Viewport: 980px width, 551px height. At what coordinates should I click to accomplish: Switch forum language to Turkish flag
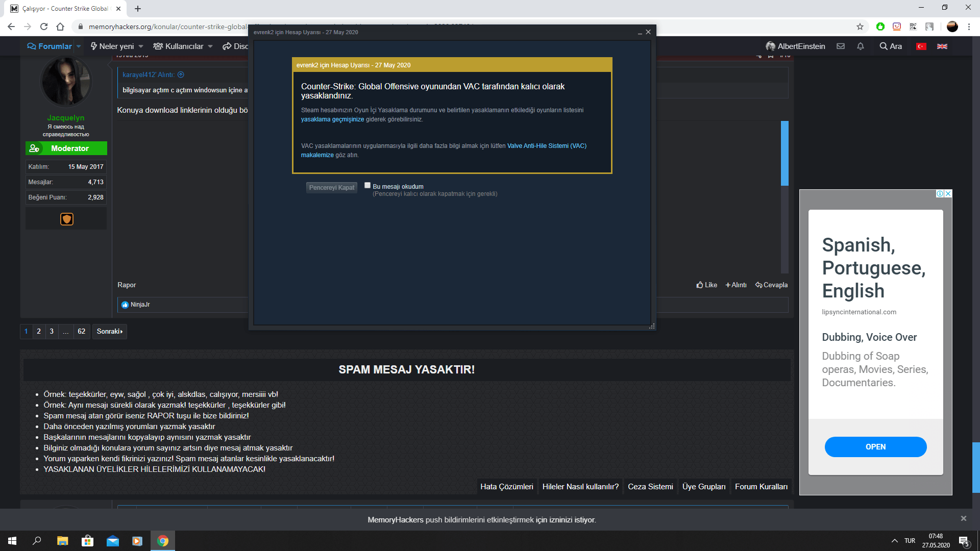921,46
